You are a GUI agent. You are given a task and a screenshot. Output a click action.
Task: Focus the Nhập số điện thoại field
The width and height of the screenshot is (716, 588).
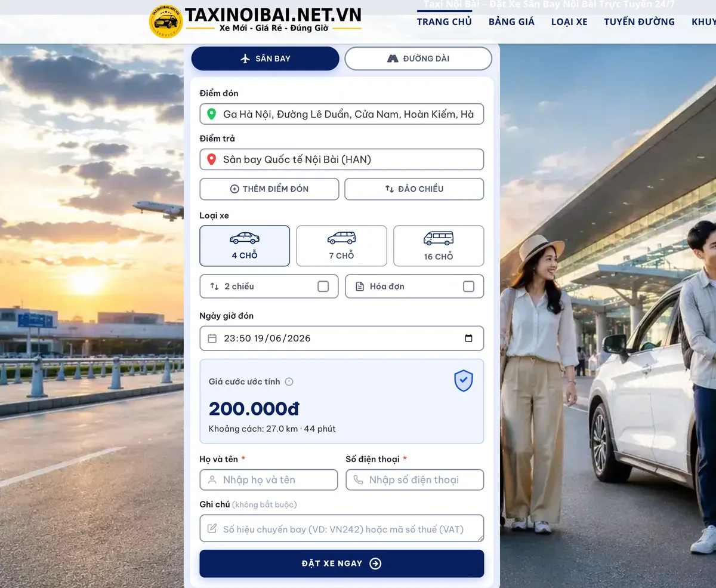click(x=415, y=480)
